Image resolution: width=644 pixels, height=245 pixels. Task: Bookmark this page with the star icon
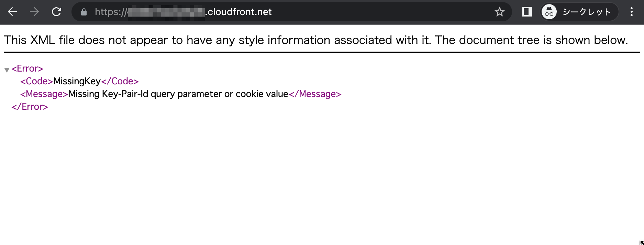tap(499, 12)
